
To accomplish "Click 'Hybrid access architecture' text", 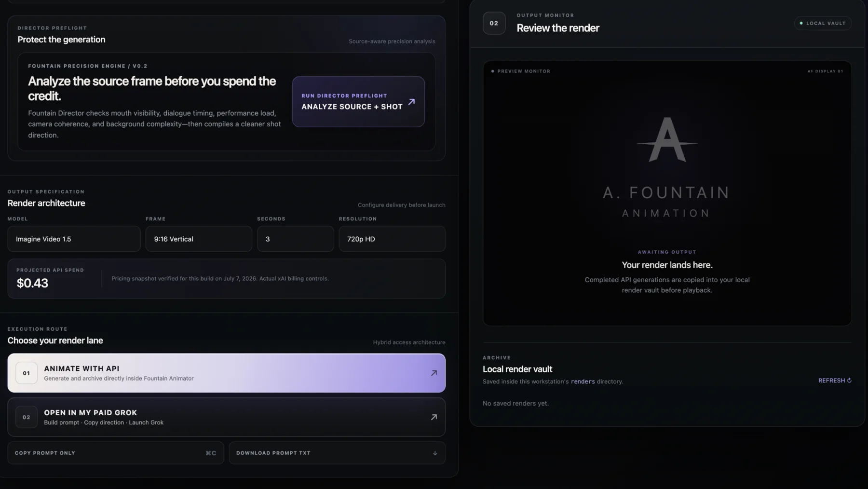I will [x=409, y=342].
